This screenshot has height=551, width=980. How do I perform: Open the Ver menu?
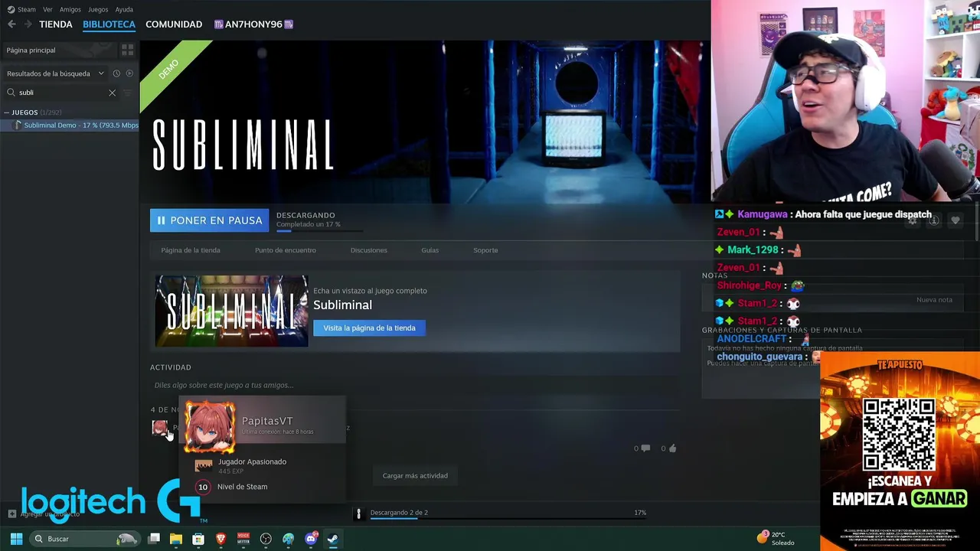click(x=47, y=9)
